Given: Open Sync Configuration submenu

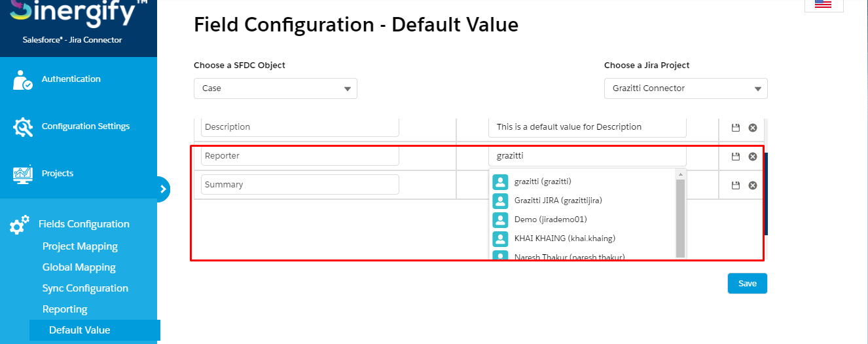Looking at the screenshot, I should (x=85, y=288).
